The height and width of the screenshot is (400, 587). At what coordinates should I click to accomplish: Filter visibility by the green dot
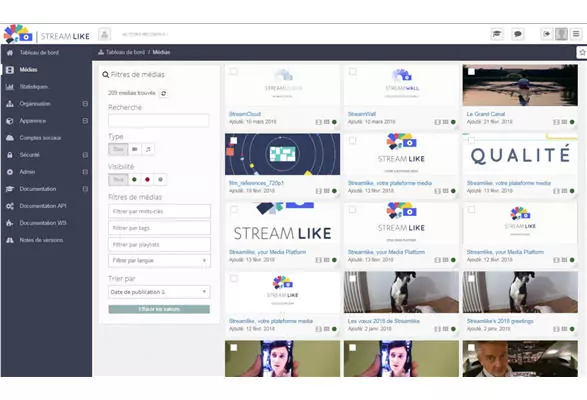[x=134, y=179]
